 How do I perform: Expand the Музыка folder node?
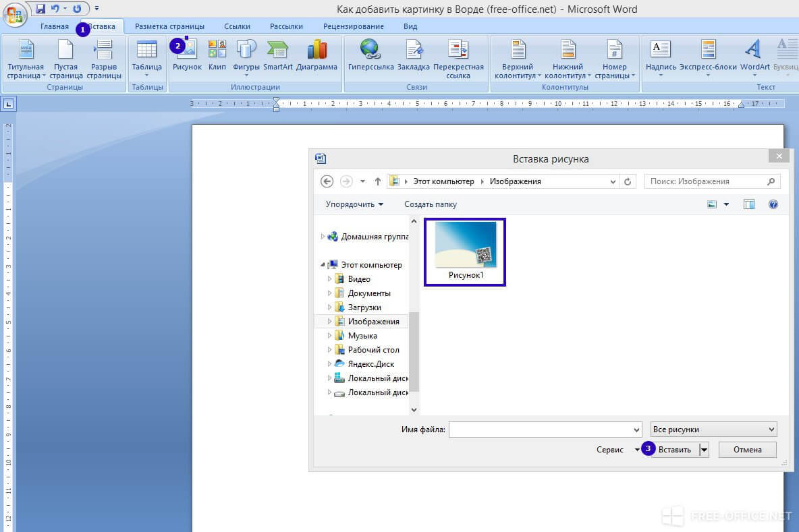(x=329, y=336)
